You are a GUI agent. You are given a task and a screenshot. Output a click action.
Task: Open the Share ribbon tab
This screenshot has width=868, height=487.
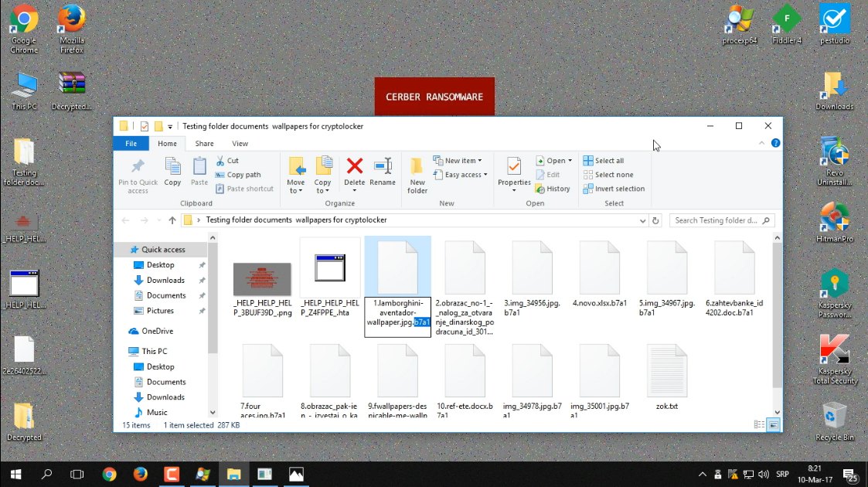(204, 143)
